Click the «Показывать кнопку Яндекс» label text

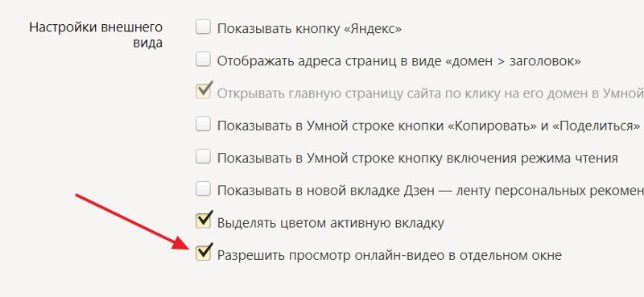coord(309,29)
